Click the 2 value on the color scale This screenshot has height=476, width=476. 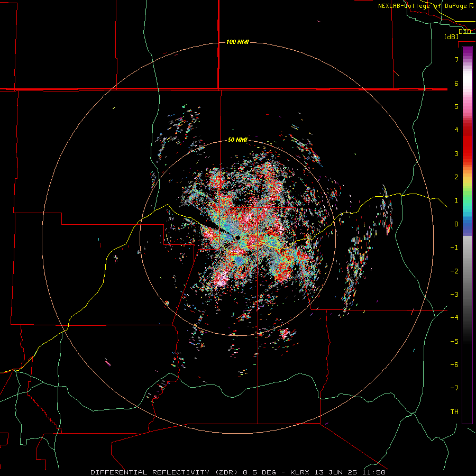pos(456,177)
